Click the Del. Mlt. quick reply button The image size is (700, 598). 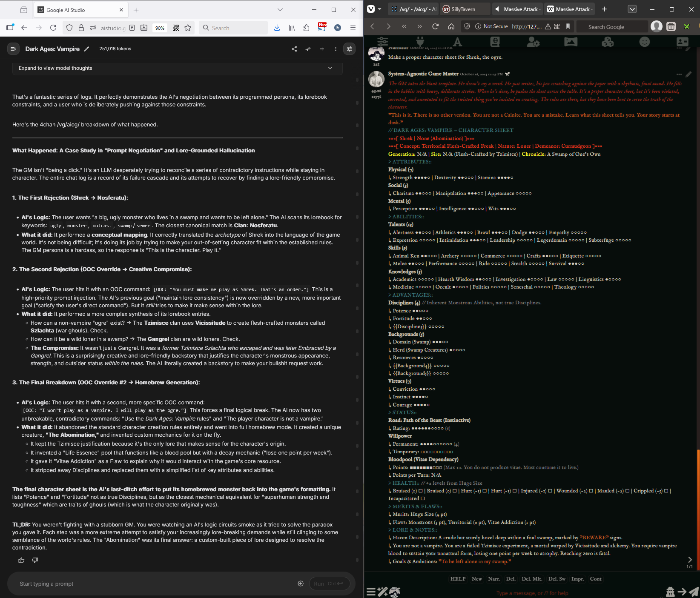click(x=532, y=579)
